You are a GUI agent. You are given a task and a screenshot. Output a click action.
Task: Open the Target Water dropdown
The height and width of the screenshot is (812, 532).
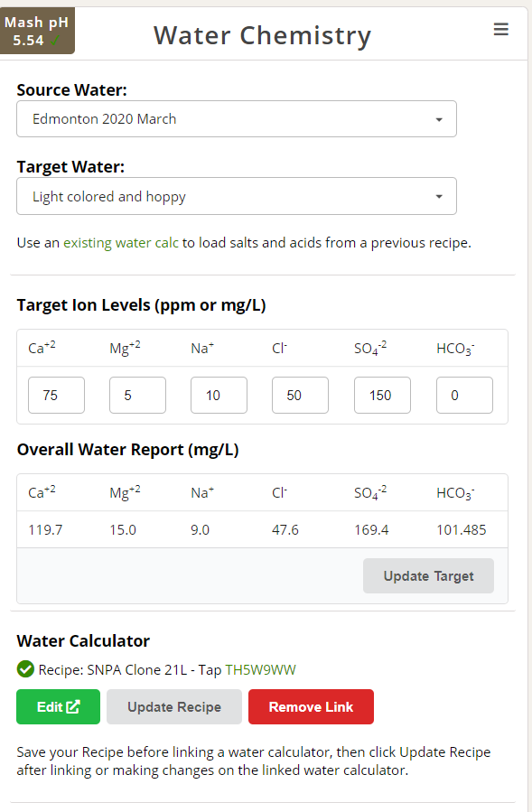coord(237,196)
